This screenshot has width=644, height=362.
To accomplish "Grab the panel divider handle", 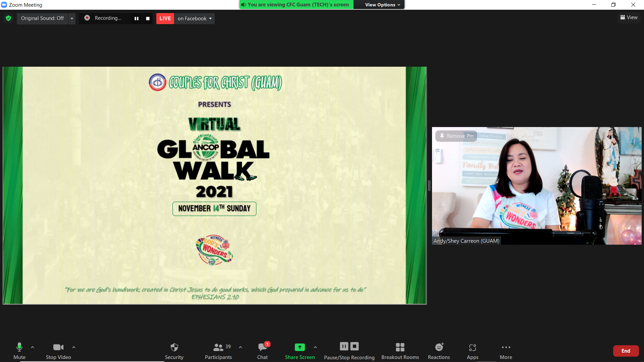I will [429, 186].
